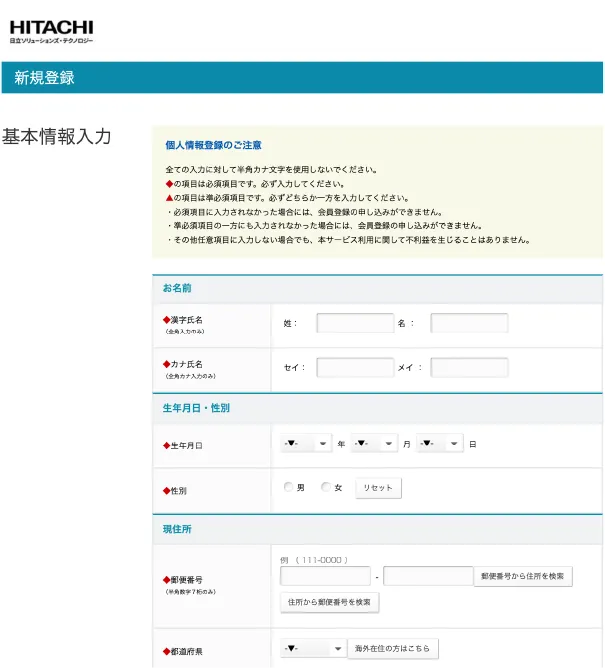
Task: Click the リセット button for gender
Action: pos(379,488)
